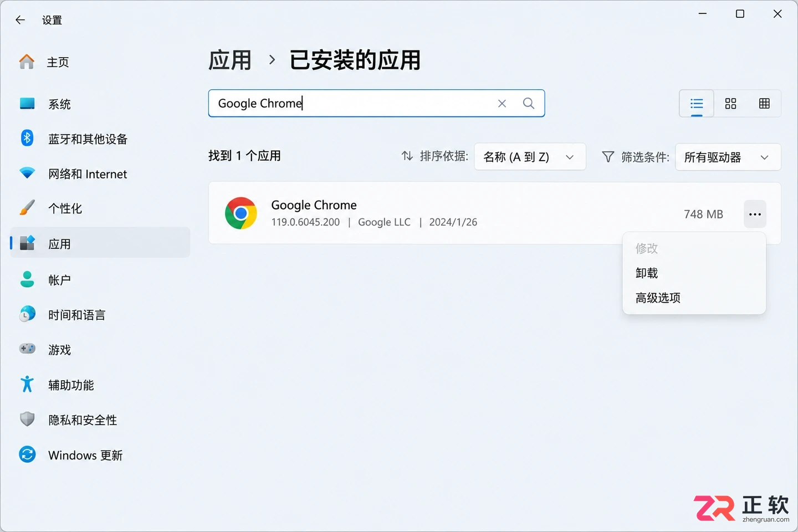
Task: Focus the Google Chrome search field
Action: (x=376, y=104)
